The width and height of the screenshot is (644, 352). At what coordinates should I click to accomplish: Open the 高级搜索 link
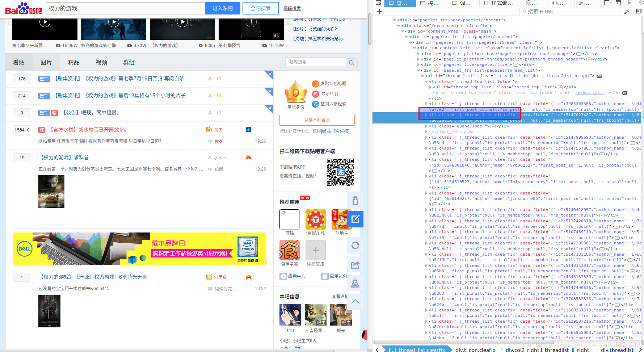coord(292,8)
